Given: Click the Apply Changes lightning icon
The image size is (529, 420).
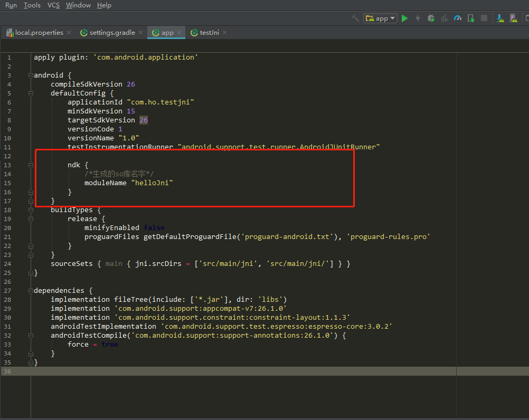Looking at the screenshot, I should 418,18.
